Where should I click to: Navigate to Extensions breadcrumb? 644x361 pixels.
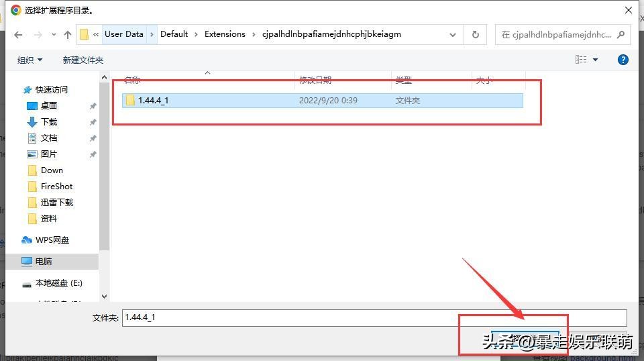[225, 34]
